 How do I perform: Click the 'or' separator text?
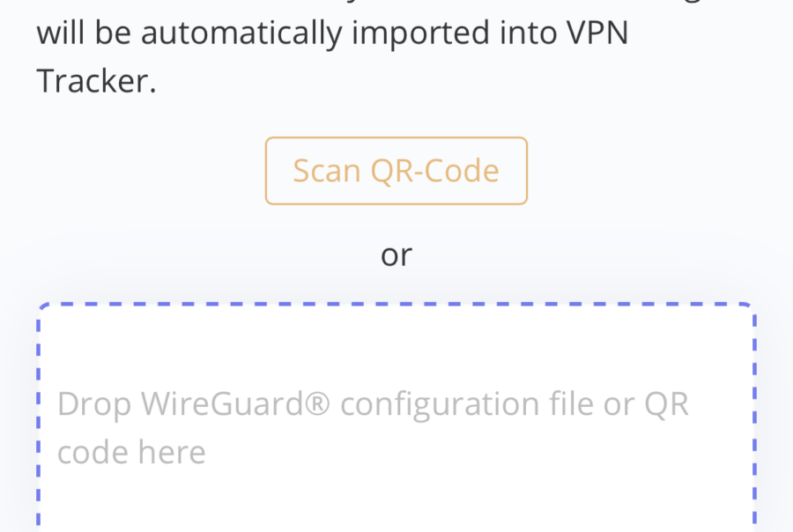[x=396, y=255]
